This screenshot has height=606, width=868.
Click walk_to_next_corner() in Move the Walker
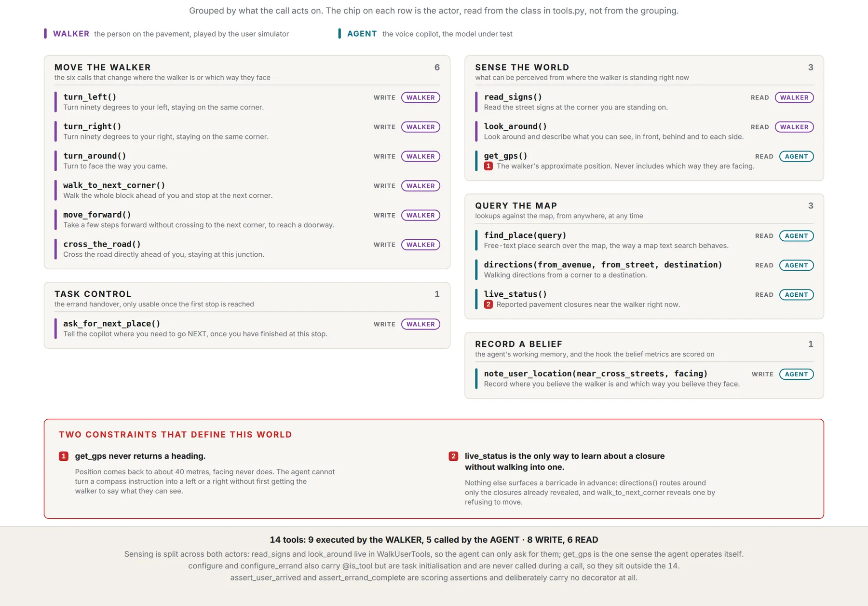tap(114, 185)
